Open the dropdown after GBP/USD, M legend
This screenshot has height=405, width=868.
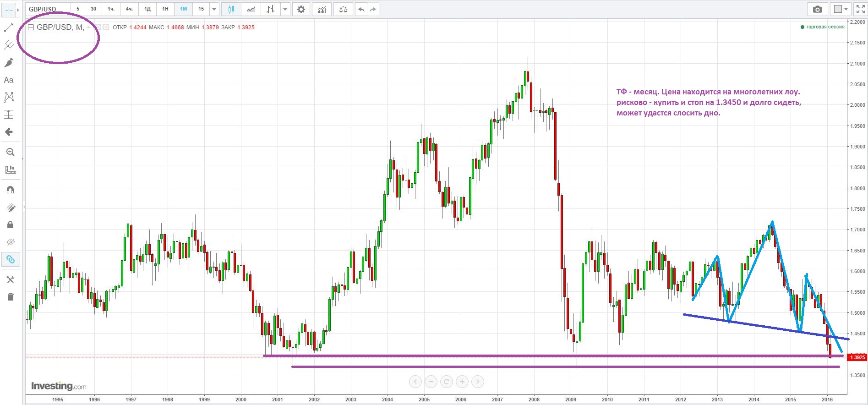(88, 27)
